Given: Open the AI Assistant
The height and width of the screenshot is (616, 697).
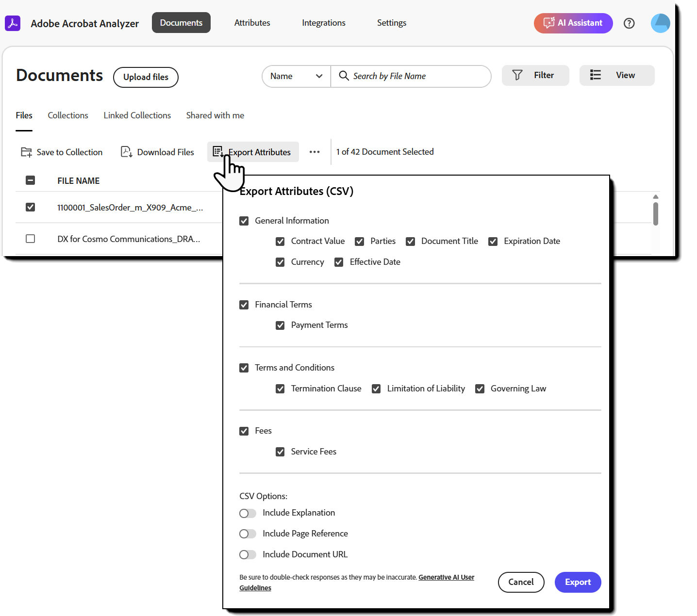Looking at the screenshot, I should (x=573, y=23).
